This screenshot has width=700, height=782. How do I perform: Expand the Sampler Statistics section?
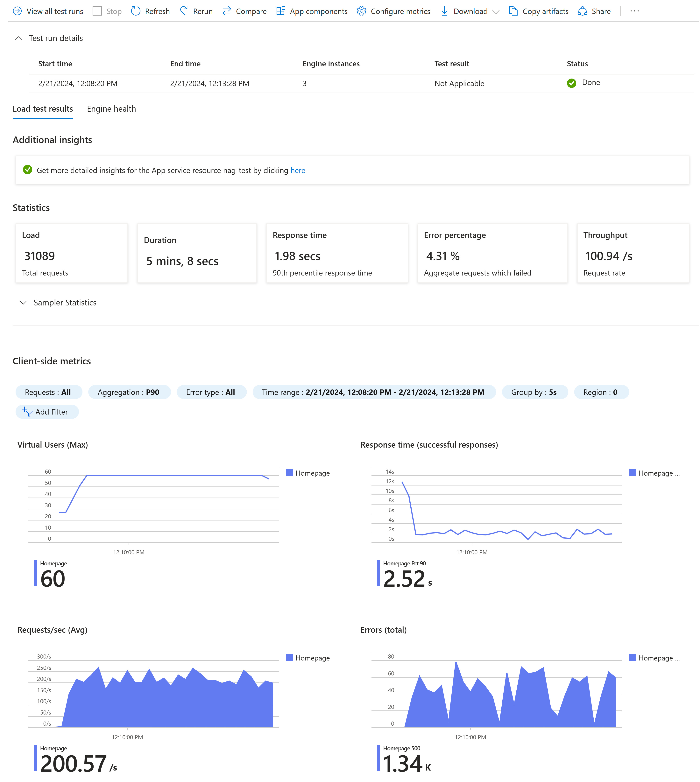tap(23, 303)
